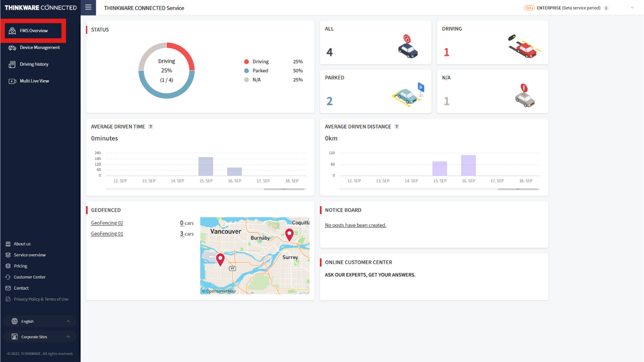Click the Pricing coins icon
Image resolution: width=644 pixels, height=362 pixels.
[x=8, y=266]
